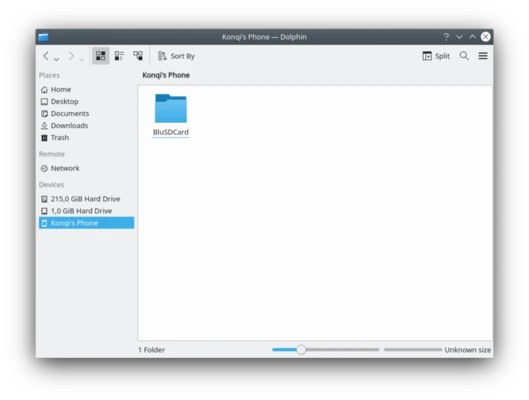529x400 pixels.
Task: Minimize the window with the down chevron
Action: point(459,37)
